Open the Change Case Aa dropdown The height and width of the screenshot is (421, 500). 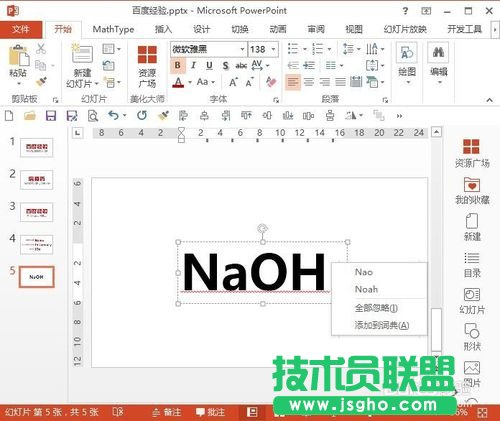click(206, 82)
